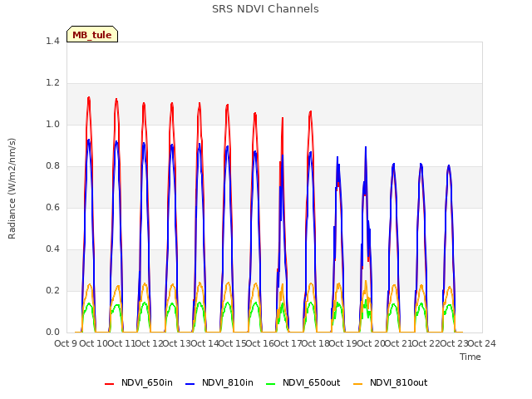This screenshot has width=532, height=399.
Task: Click the Oct 14 x-axis tick label
Action: tap(204, 343)
